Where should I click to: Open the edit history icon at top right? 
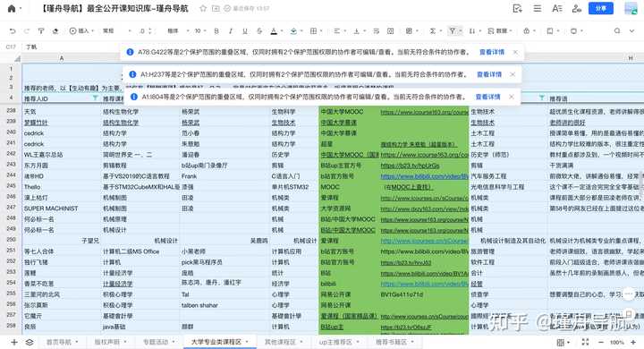click(518, 8)
